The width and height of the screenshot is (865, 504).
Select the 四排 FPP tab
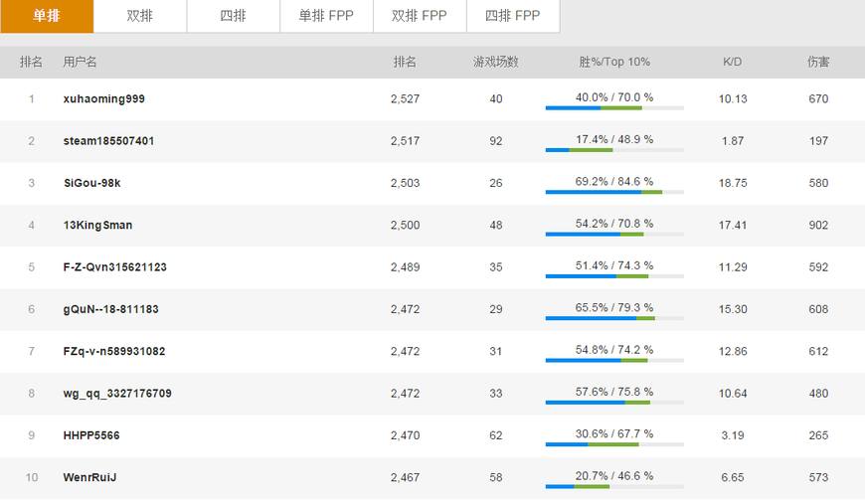point(513,16)
